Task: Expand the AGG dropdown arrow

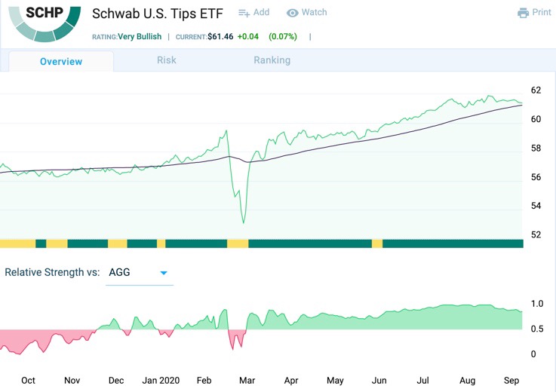Action: pos(164,273)
